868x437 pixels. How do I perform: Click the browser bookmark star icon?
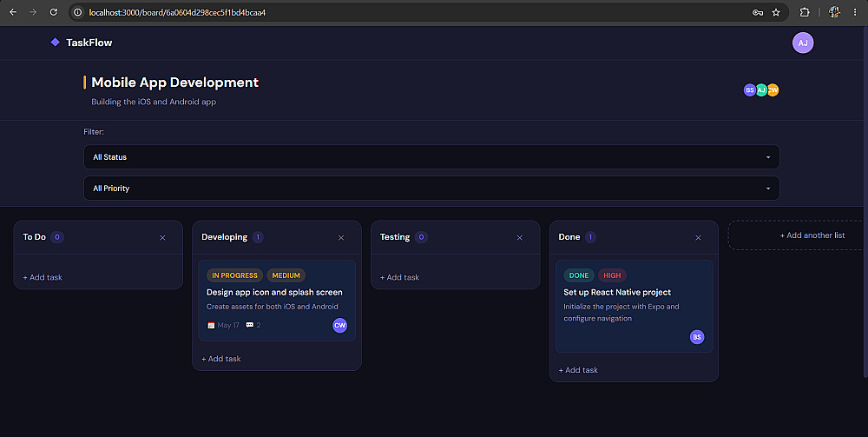point(776,12)
